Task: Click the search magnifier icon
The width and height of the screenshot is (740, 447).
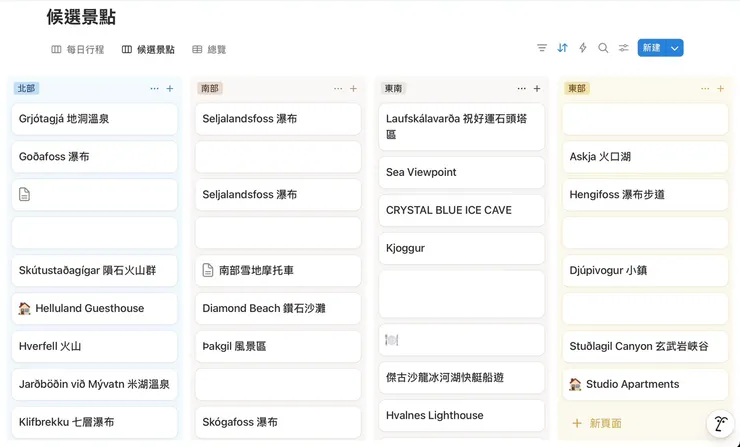Action: click(603, 48)
